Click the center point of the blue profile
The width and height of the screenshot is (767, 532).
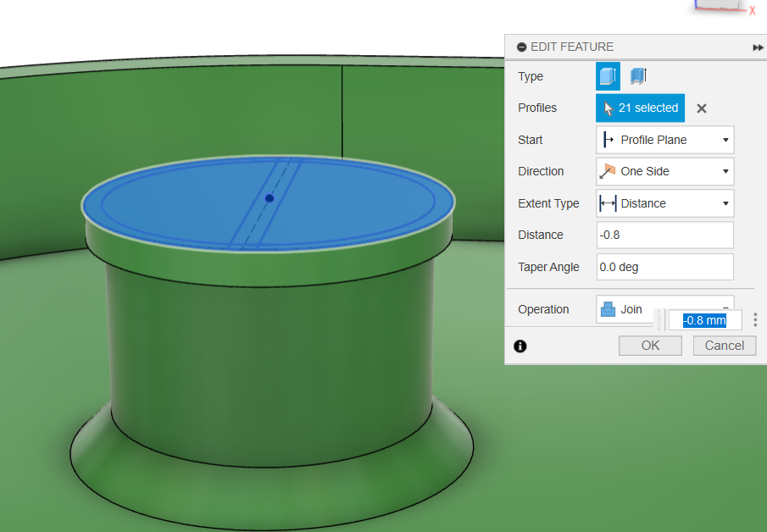pyautogui.click(x=269, y=198)
